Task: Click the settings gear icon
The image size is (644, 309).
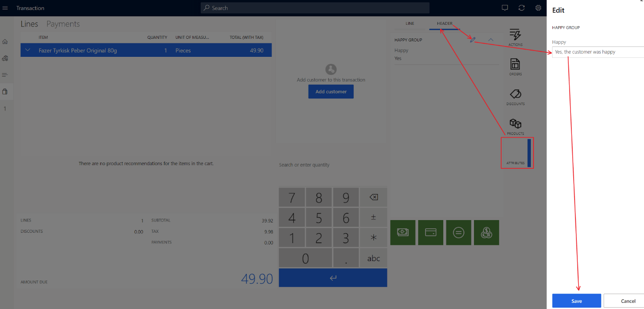Action: [x=538, y=8]
